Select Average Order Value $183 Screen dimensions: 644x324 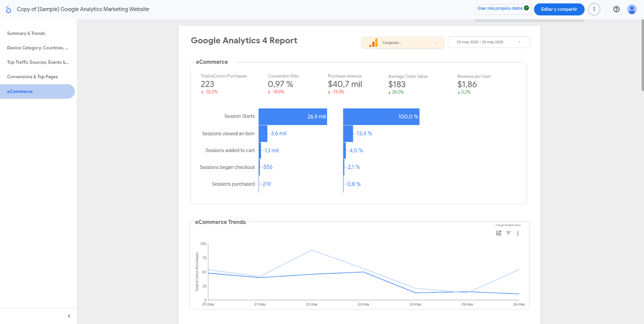pyautogui.click(x=397, y=85)
